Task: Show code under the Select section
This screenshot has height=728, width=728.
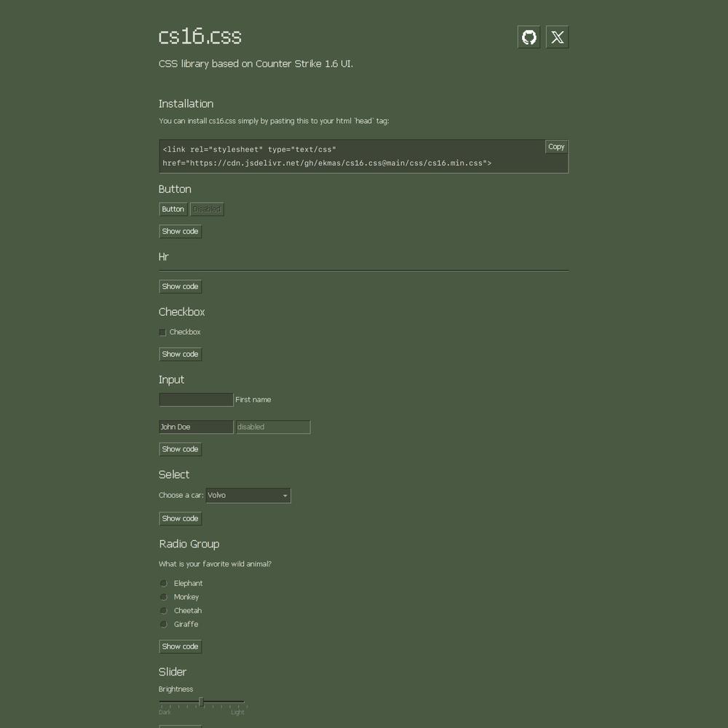Action: pos(180,519)
